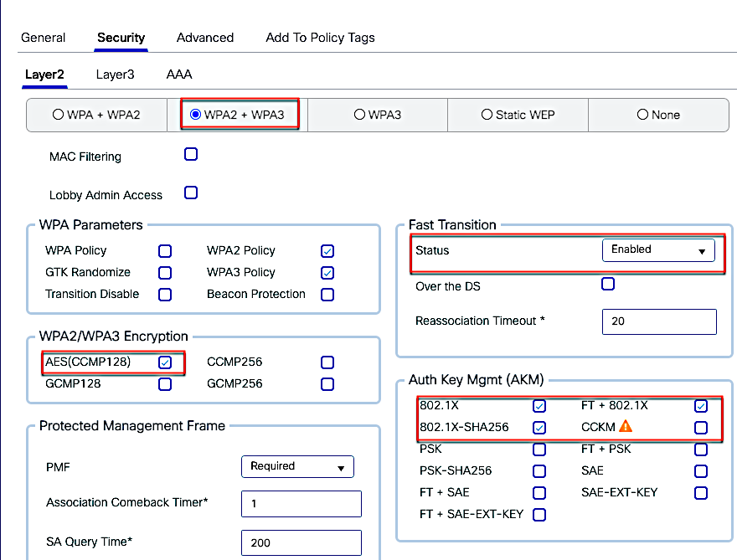The height and width of the screenshot is (560, 737).
Task: Select the General tab
Action: click(44, 38)
